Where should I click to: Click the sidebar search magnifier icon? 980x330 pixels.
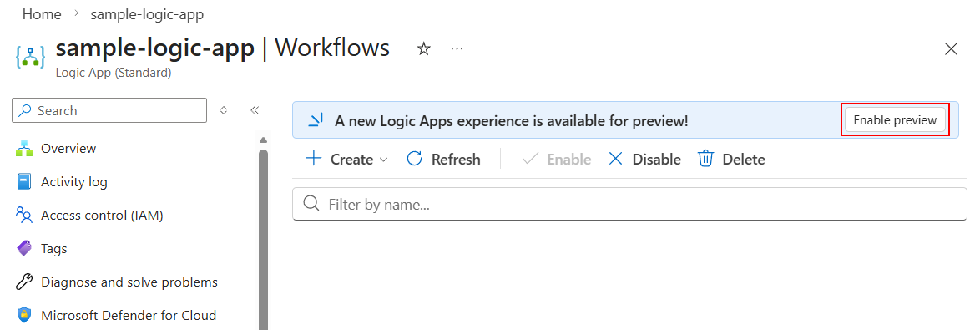click(x=25, y=110)
